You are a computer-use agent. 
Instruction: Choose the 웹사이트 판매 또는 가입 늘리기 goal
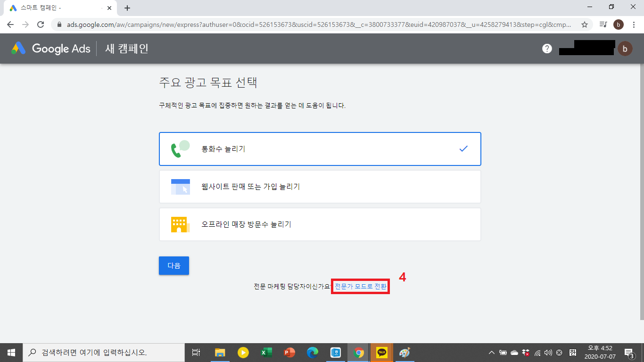(x=320, y=187)
